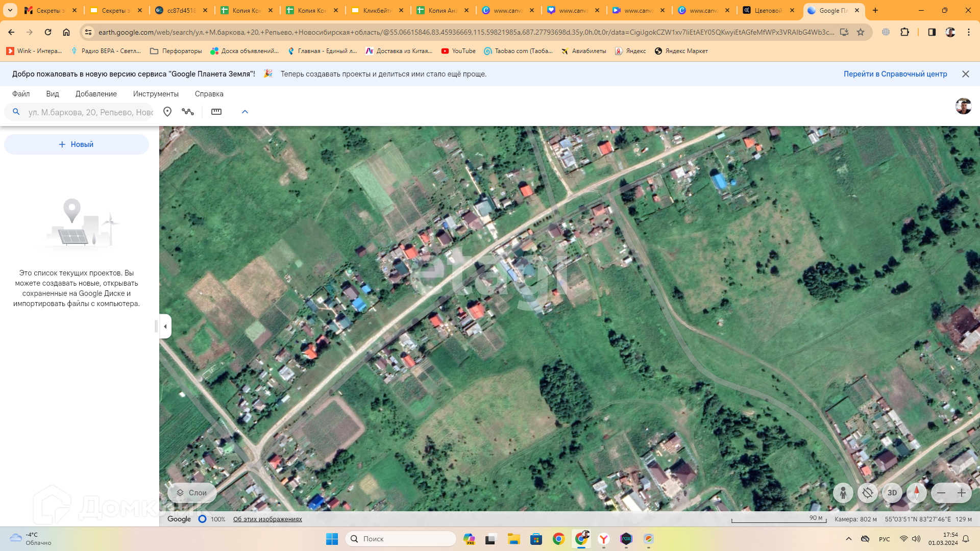Image resolution: width=980 pixels, height=551 pixels.
Task: Click the address search input field
Action: (90, 112)
